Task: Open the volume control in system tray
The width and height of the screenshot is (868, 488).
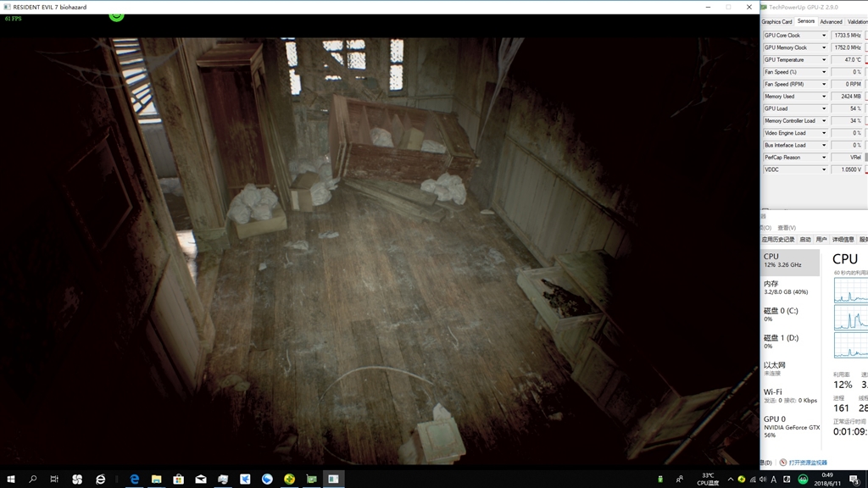Action: coord(763,480)
